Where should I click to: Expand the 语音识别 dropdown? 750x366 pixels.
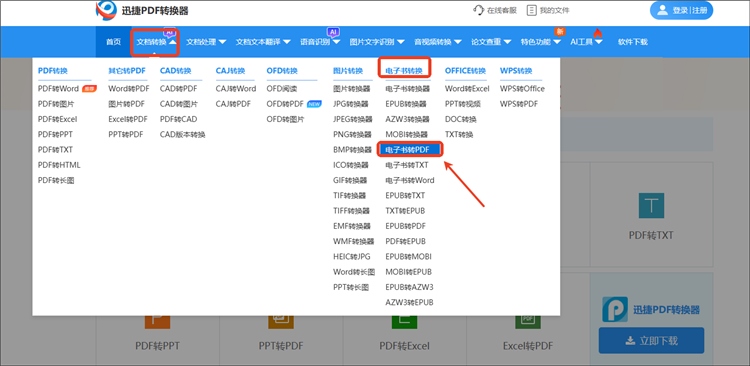tap(320, 42)
